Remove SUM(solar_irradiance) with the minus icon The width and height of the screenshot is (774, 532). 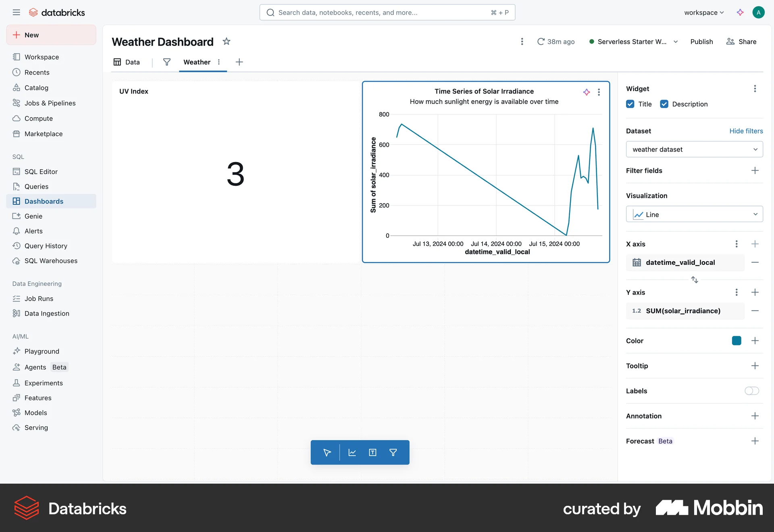[x=755, y=311]
